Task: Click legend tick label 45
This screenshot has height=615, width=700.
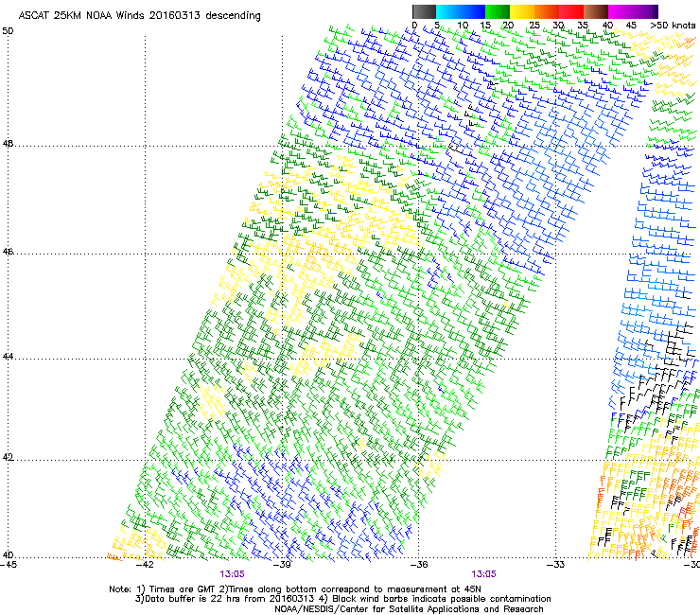Action: coord(631,26)
